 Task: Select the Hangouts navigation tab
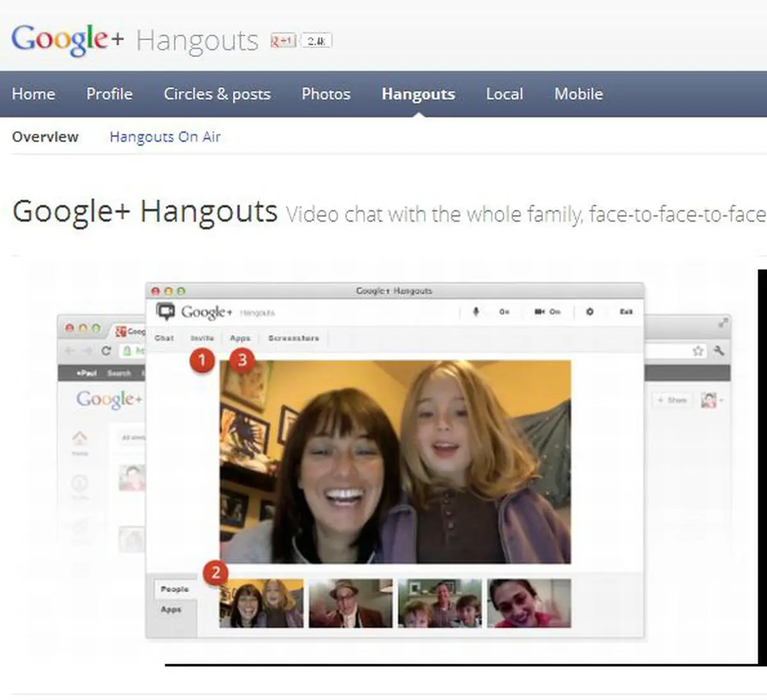click(x=418, y=94)
